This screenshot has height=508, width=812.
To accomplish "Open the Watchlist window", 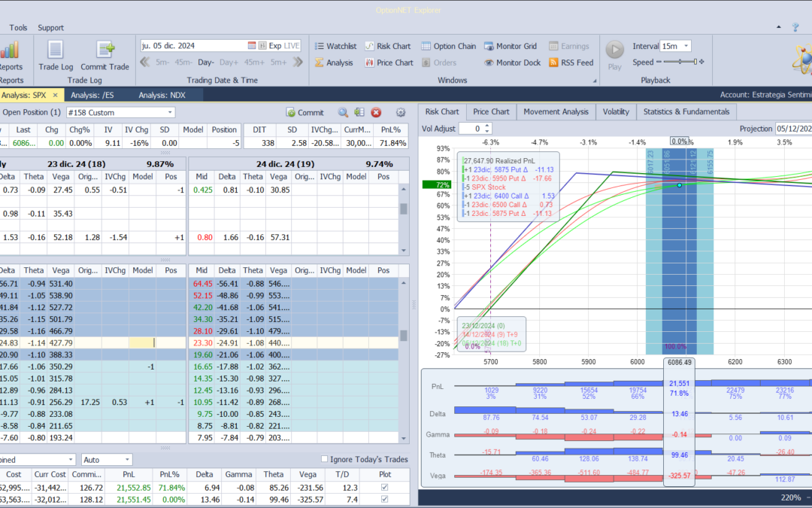I will [335, 46].
